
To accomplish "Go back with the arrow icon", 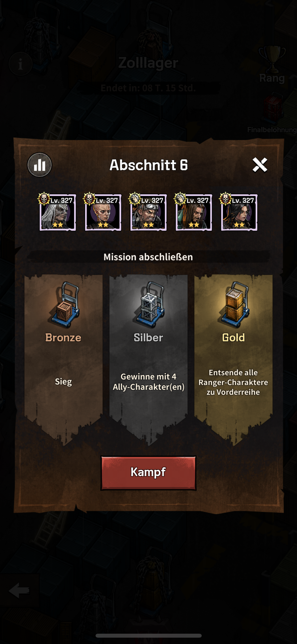I will click(19, 590).
